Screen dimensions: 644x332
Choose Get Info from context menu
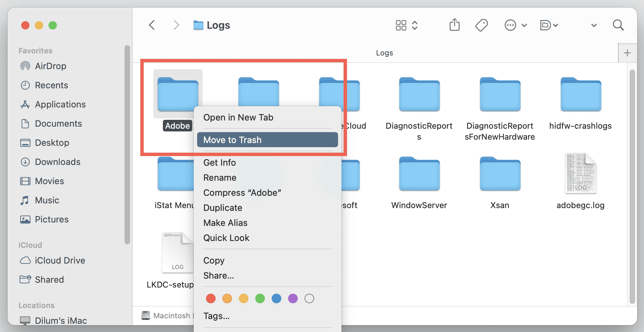click(x=220, y=163)
